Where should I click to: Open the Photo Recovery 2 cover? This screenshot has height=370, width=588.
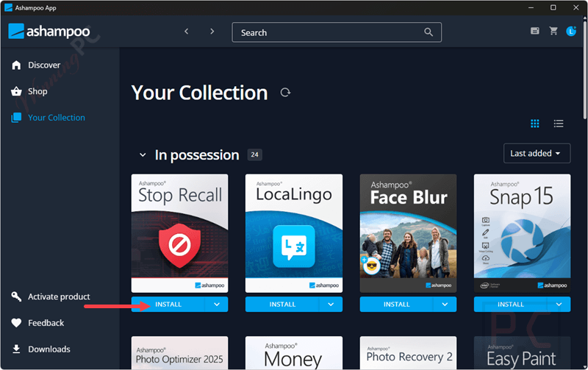[408, 353]
